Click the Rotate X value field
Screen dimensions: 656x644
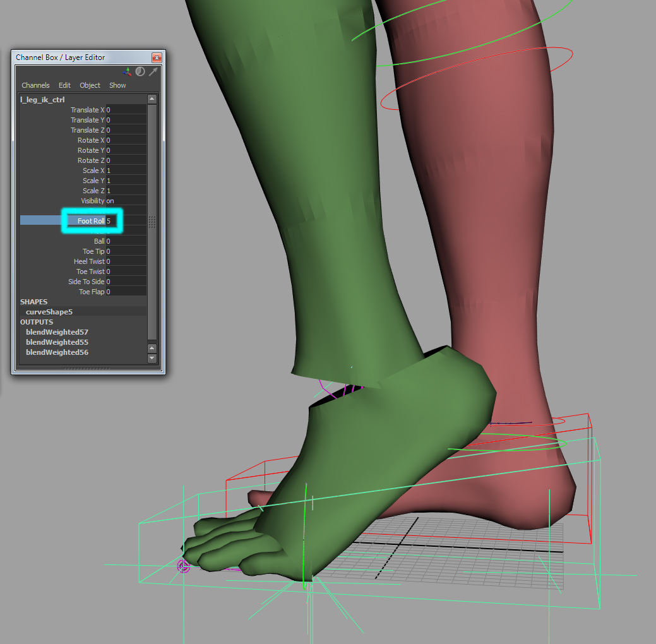coord(126,140)
